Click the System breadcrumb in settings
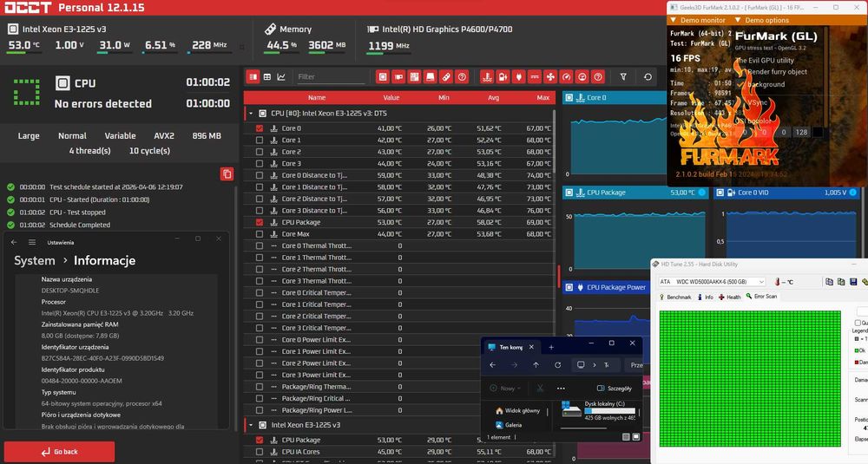 tap(35, 260)
